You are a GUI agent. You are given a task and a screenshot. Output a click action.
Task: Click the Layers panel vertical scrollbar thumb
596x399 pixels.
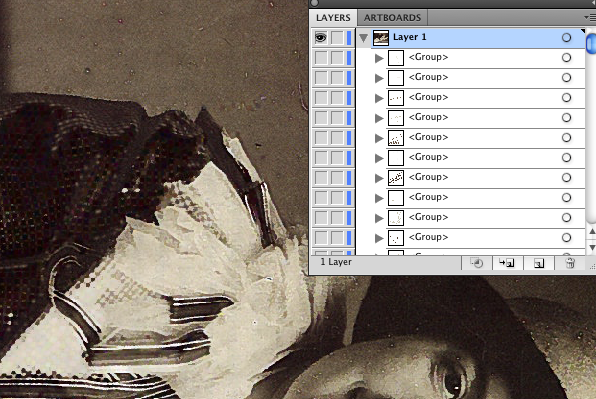point(591,44)
